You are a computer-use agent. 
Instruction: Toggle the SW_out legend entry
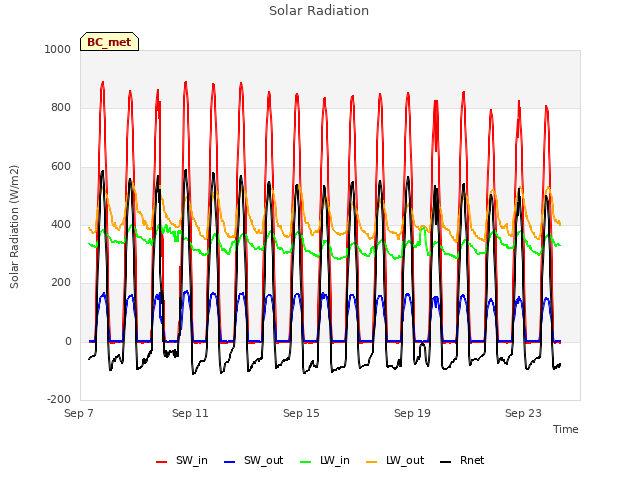click(x=253, y=461)
